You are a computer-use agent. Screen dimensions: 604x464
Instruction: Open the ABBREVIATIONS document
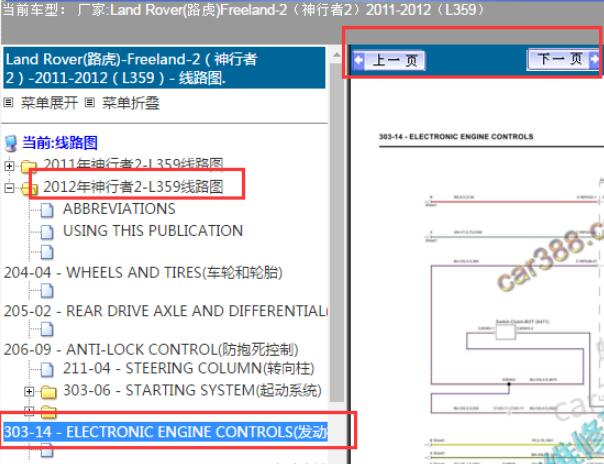[x=119, y=209]
